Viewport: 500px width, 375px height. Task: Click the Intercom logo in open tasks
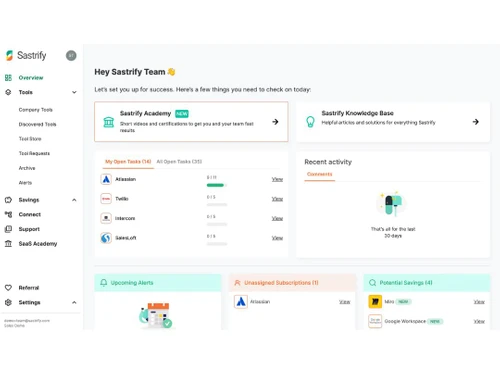(x=106, y=218)
